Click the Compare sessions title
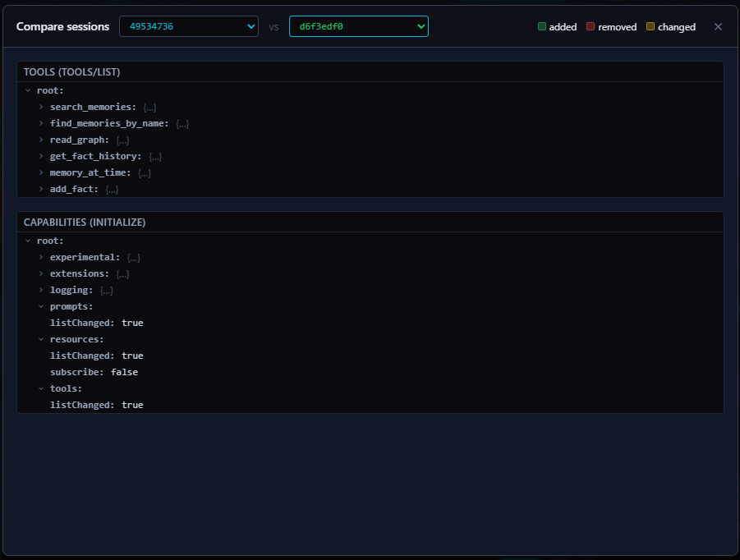740x560 pixels. (x=62, y=26)
